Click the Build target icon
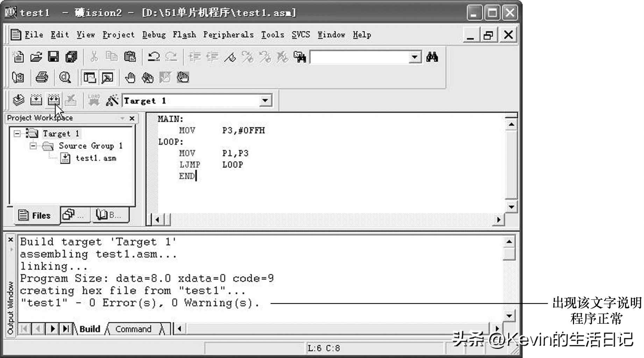This screenshot has width=644, height=358. coord(36,101)
